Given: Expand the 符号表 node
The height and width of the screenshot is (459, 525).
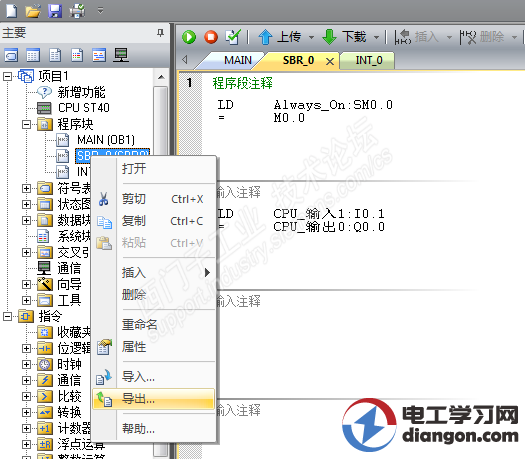Looking at the screenshot, I should coord(26,188).
